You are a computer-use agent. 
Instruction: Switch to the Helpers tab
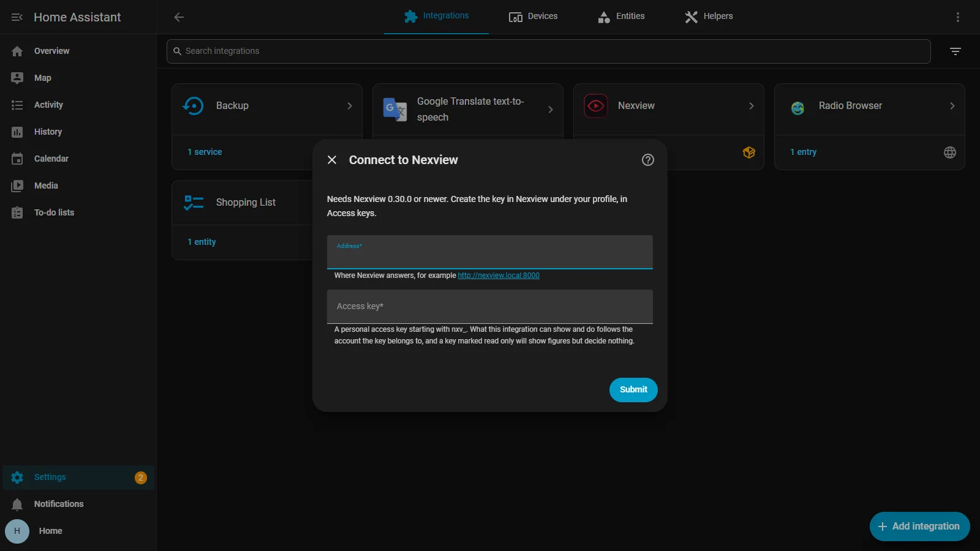(x=709, y=17)
